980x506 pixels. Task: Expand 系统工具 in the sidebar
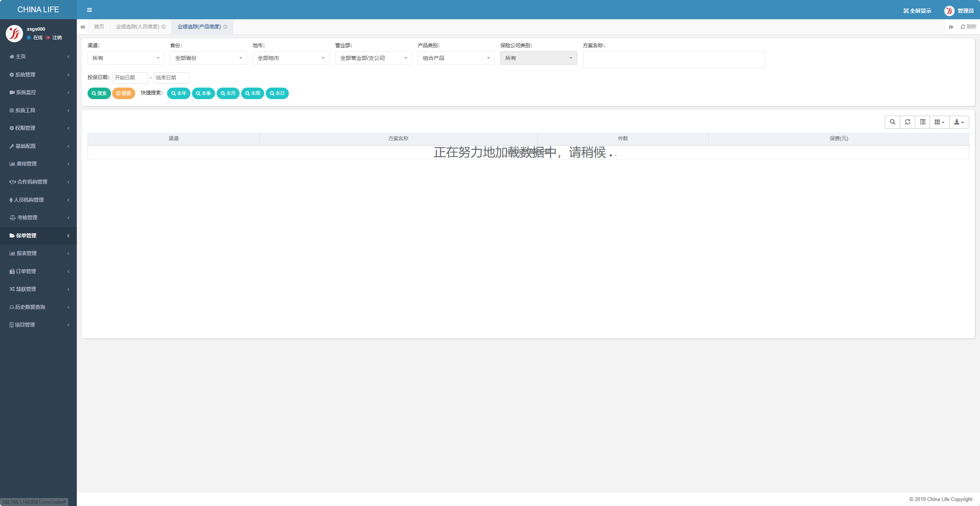pos(38,110)
